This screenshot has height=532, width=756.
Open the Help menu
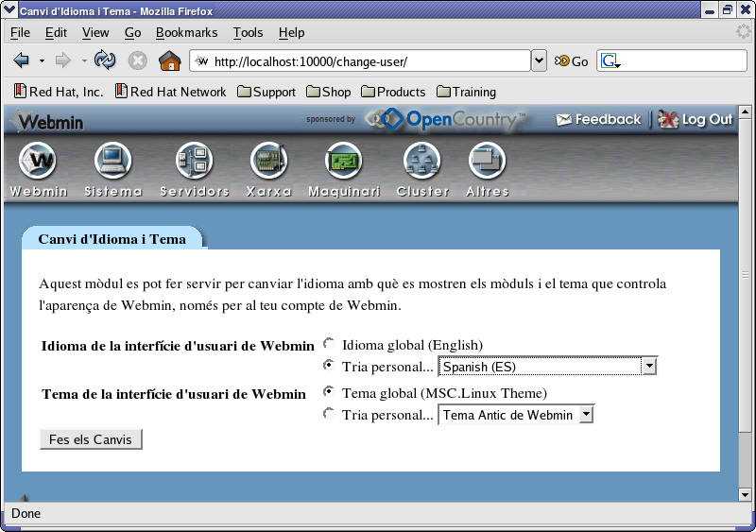tap(292, 32)
